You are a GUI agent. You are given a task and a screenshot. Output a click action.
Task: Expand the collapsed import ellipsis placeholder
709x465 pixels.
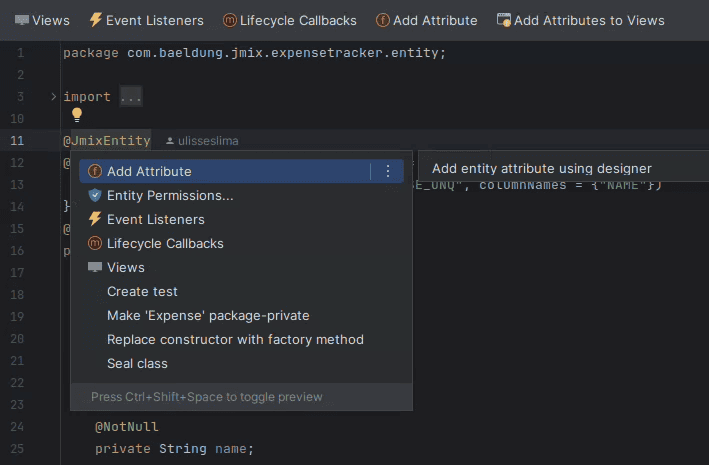click(x=131, y=97)
